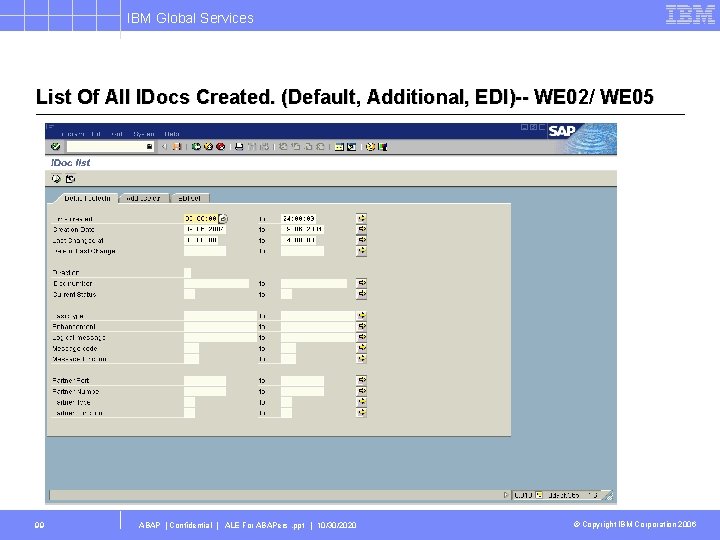This screenshot has width=720, height=540.
Task: Open multiple selection for Basic type
Action: [361, 315]
